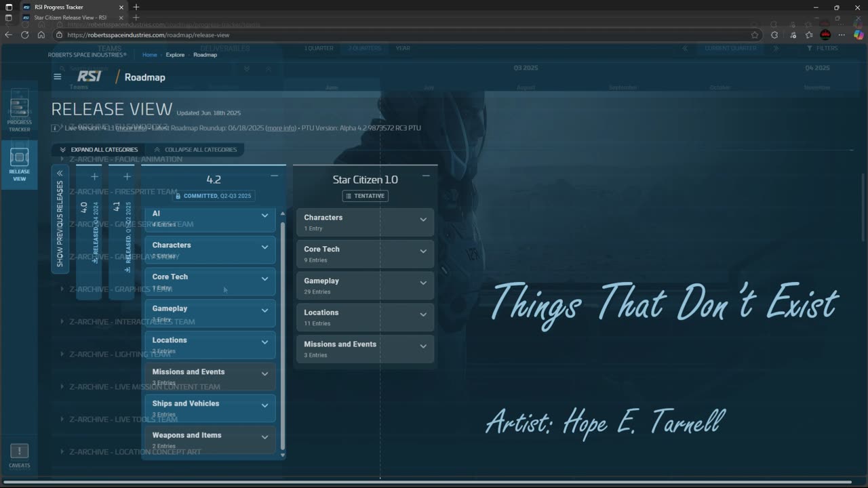
Task: Click the Tentative badge under Star Citizen 1.0
Action: pyautogui.click(x=365, y=196)
